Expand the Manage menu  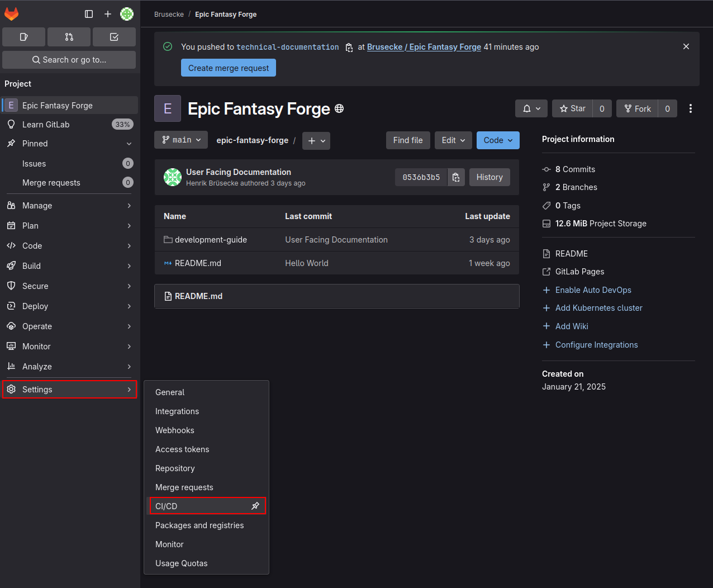tap(70, 206)
